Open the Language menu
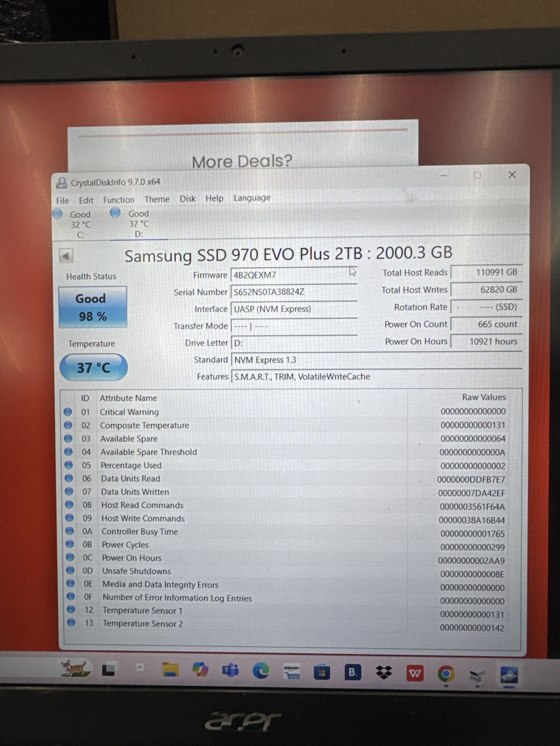The height and width of the screenshot is (746, 560). click(252, 198)
